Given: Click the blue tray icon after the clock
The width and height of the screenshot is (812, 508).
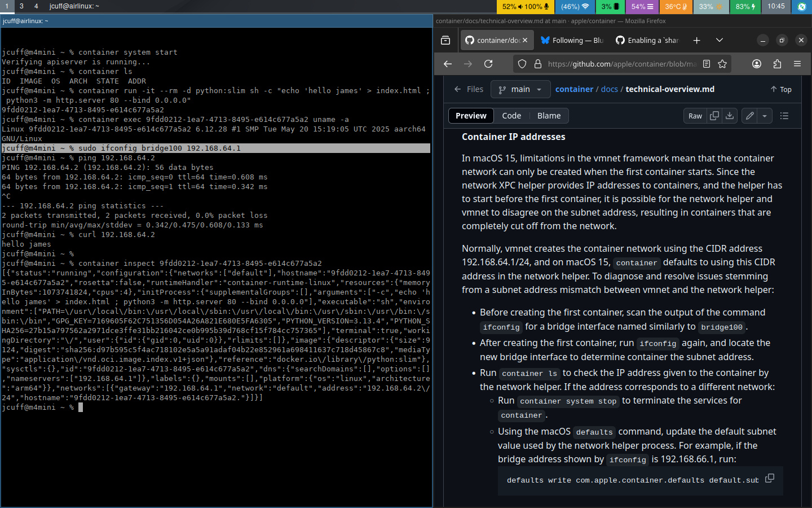Looking at the screenshot, I should coord(802,7).
